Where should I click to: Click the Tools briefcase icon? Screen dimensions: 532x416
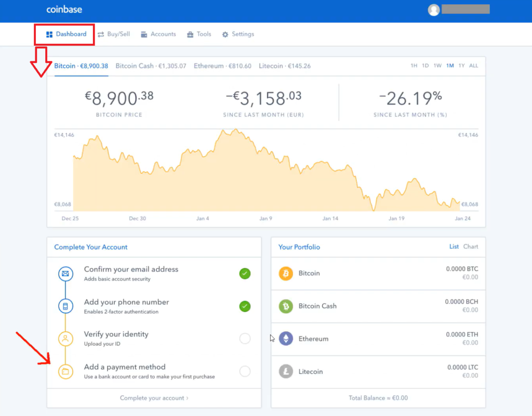point(190,34)
